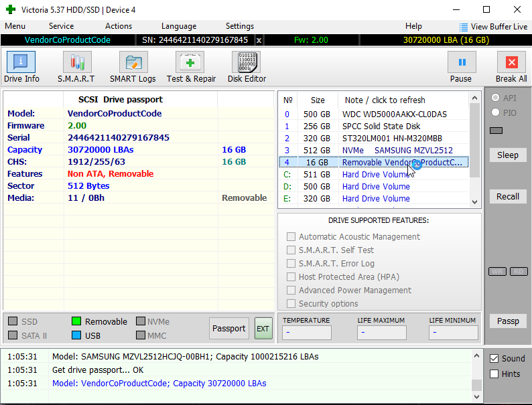This screenshot has height=405, width=532.
Task: Click the grey indicator below PIO
Action: [496, 131]
